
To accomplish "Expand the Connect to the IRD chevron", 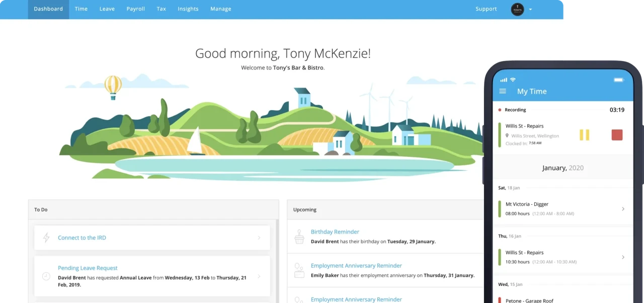I will tap(259, 238).
